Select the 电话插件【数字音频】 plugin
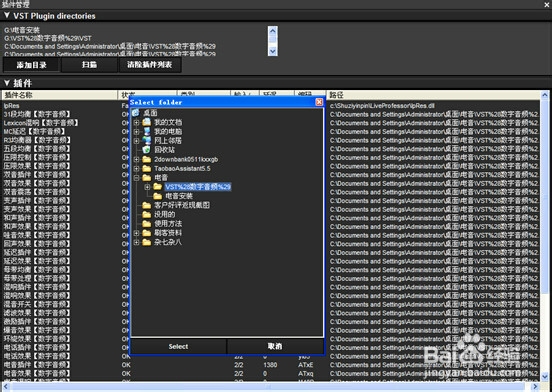552x392 pixels. pos(37,347)
